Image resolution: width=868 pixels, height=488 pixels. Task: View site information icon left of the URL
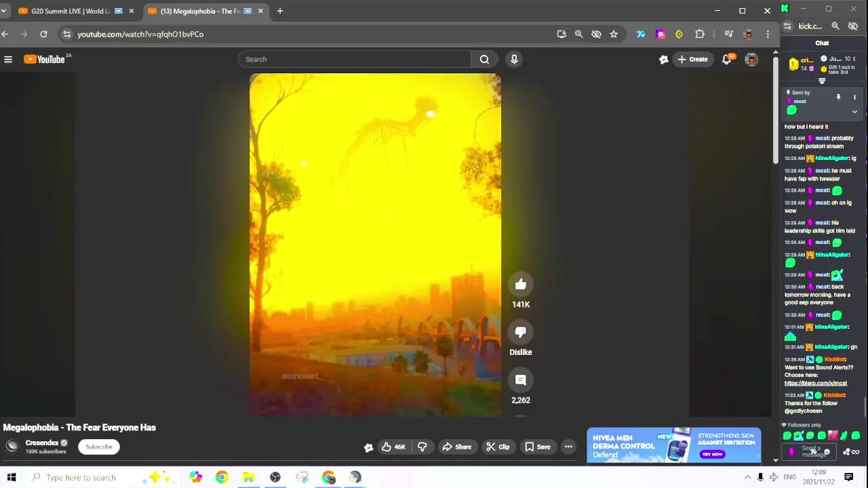pyautogui.click(x=66, y=34)
